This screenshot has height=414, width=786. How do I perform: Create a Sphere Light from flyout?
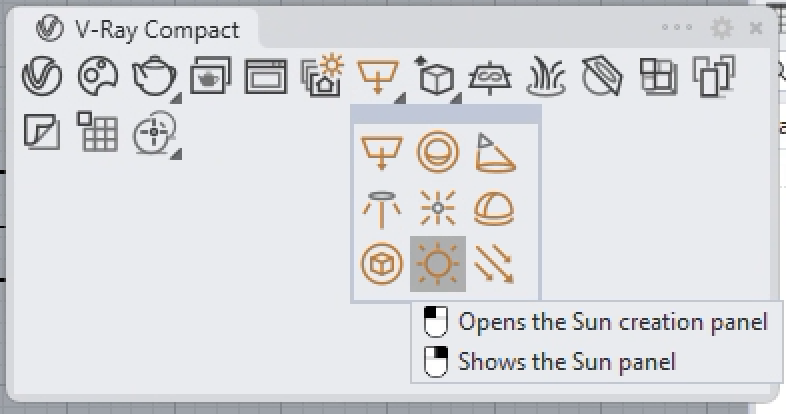(438, 152)
